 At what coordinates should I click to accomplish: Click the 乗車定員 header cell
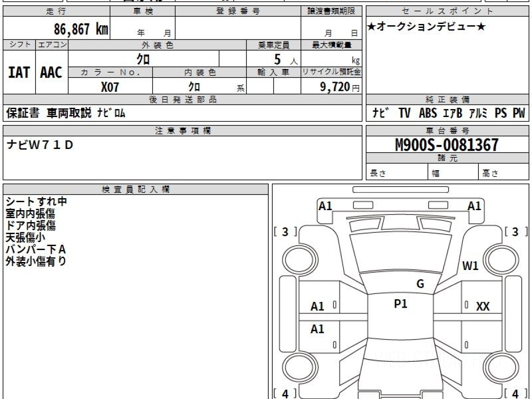tap(274, 45)
